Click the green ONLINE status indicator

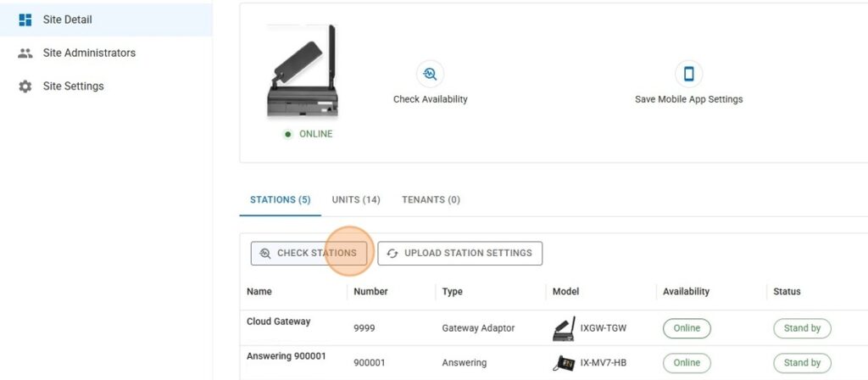[x=309, y=134]
